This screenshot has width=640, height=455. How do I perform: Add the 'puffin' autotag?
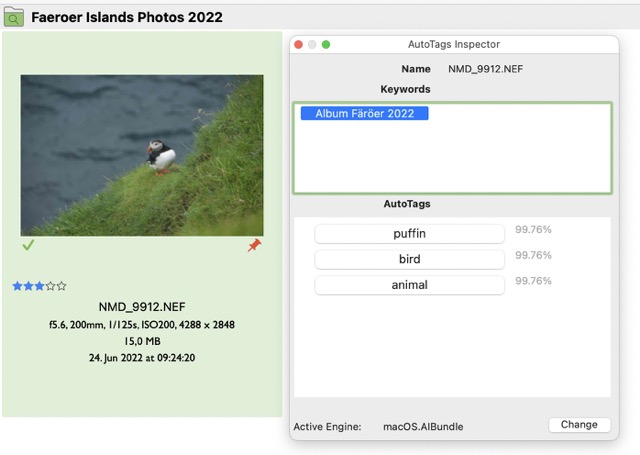409,234
